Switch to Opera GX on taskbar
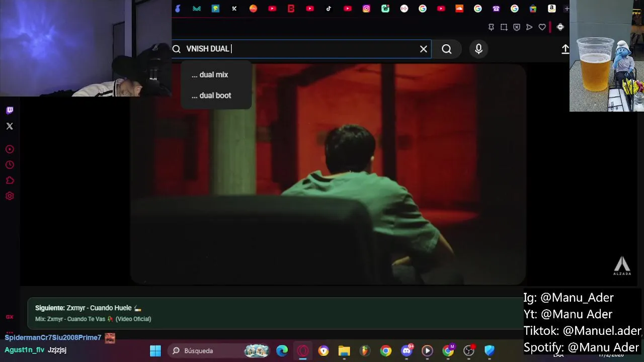 303,350
